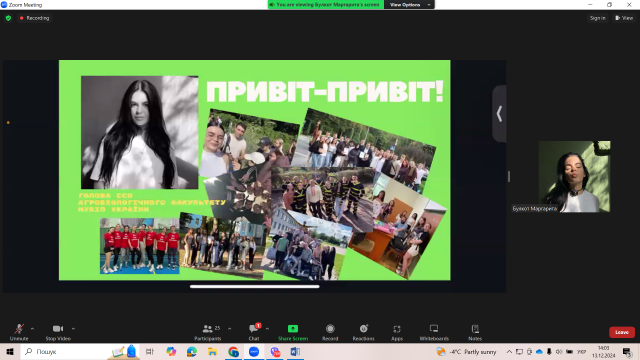Screen dimensions: 640x360
Task: Click the panel divider handle beside the slide
Action: pyautogui.click(x=509, y=176)
